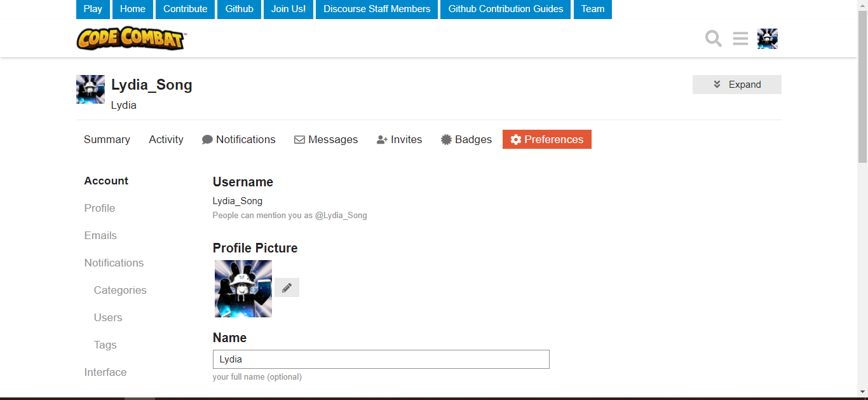Open the hamburger menu icon
This screenshot has height=400, width=868.
point(740,39)
